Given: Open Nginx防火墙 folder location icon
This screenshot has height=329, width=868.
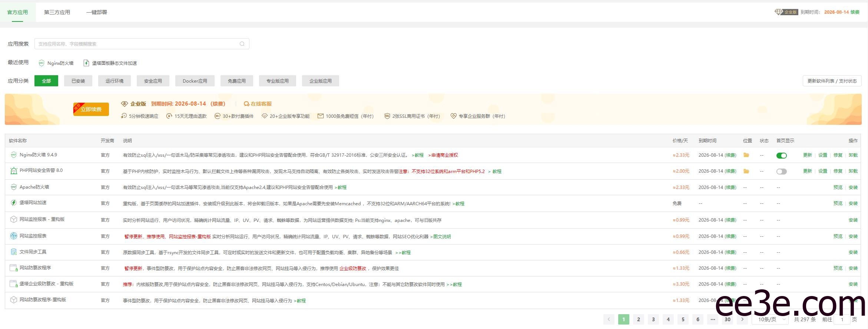Looking at the screenshot, I should [x=746, y=155].
